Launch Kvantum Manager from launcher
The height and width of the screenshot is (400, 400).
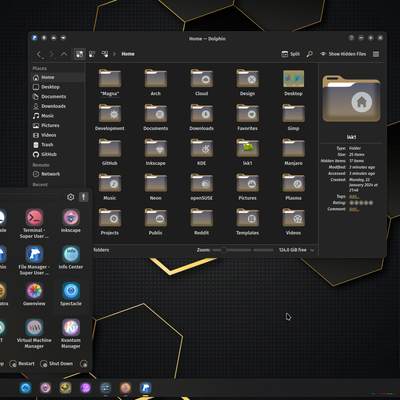tap(71, 333)
